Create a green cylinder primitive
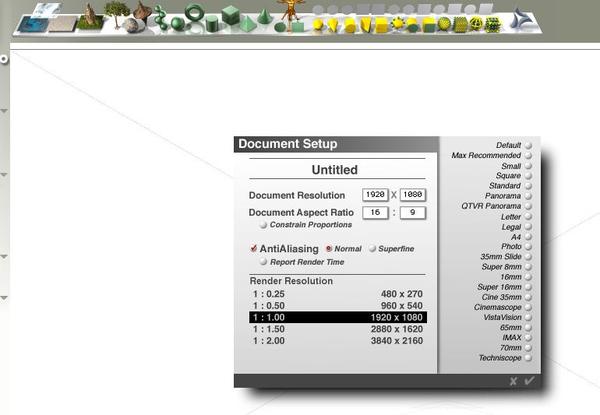 pos(212,24)
